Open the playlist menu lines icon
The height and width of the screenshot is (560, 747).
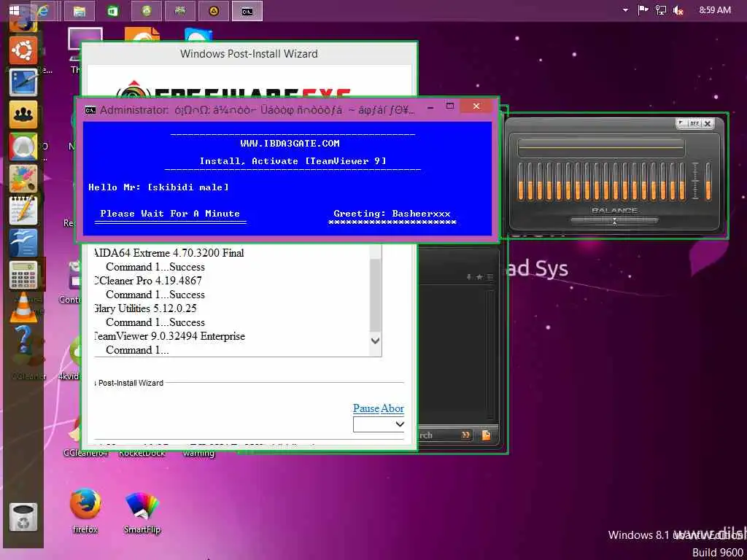489,276
